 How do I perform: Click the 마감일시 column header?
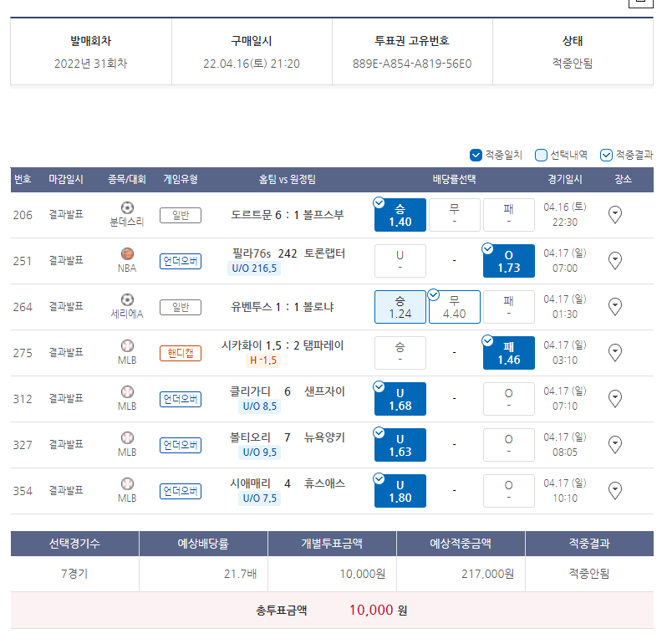point(66,180)
